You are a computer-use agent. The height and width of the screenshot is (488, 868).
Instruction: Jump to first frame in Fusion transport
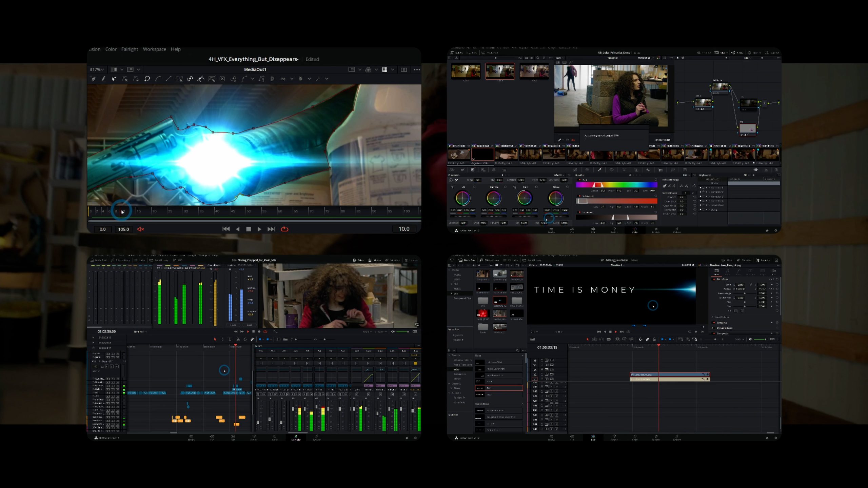pyautogui.click(x=226, y=229)
